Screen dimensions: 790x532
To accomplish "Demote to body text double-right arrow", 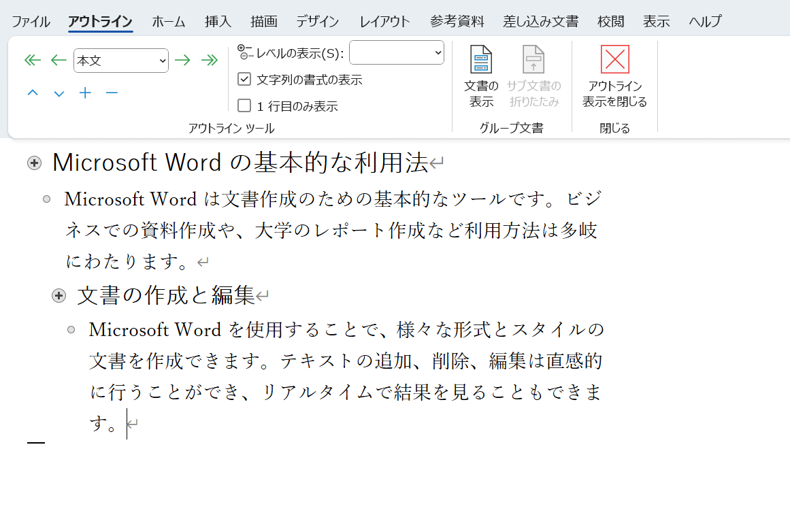I will click(209, 61).
